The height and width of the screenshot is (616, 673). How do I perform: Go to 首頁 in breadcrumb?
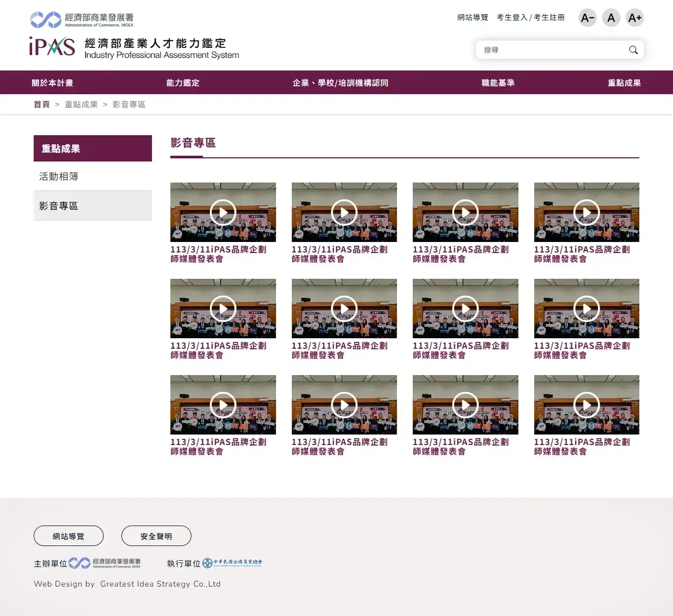pyautogui.click(x=42, y=104)
